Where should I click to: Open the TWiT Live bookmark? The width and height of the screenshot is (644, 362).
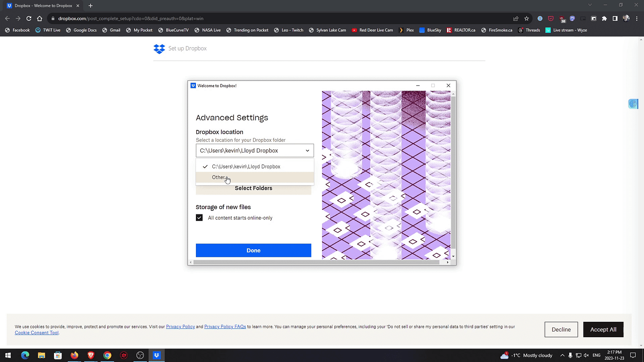(x=48, y=30)
